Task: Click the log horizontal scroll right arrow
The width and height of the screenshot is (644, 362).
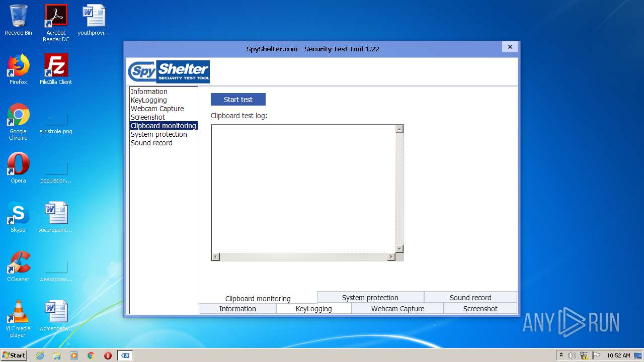Action: [391, 257]
